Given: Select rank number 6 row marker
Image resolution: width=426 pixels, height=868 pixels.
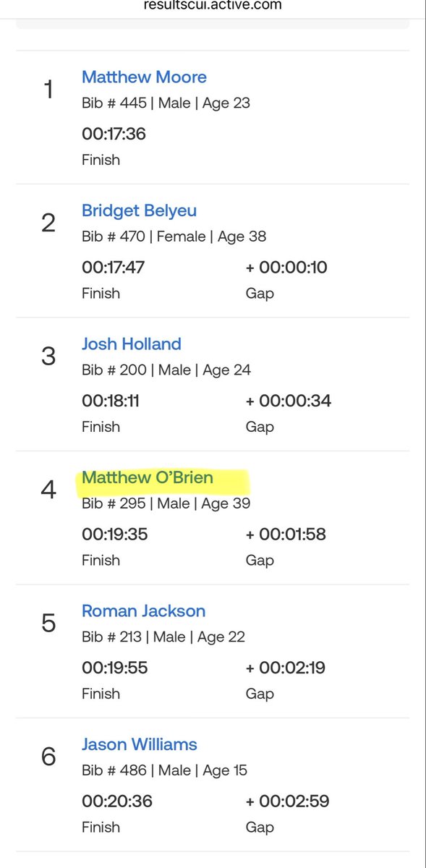Looking at the screenshot, I should [x=48, y=757].
